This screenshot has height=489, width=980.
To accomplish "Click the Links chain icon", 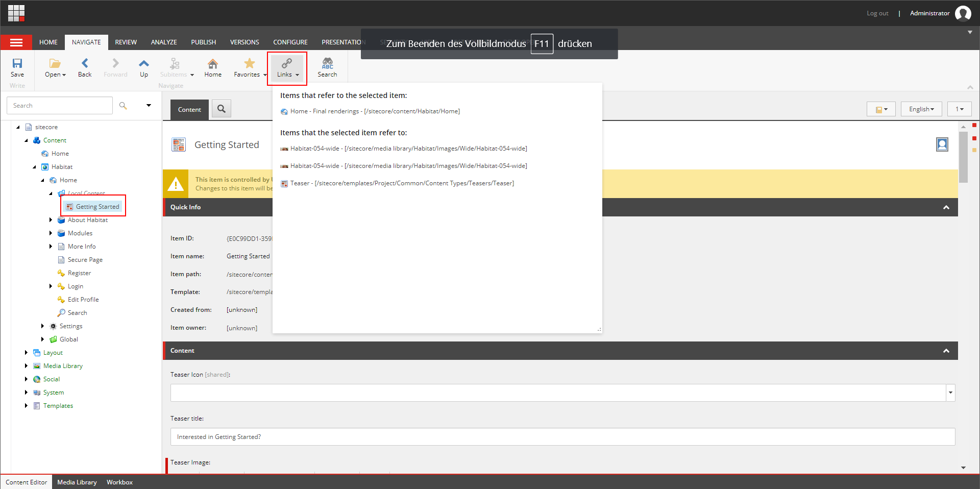I will pyautogui.click(x=287, y=63).
